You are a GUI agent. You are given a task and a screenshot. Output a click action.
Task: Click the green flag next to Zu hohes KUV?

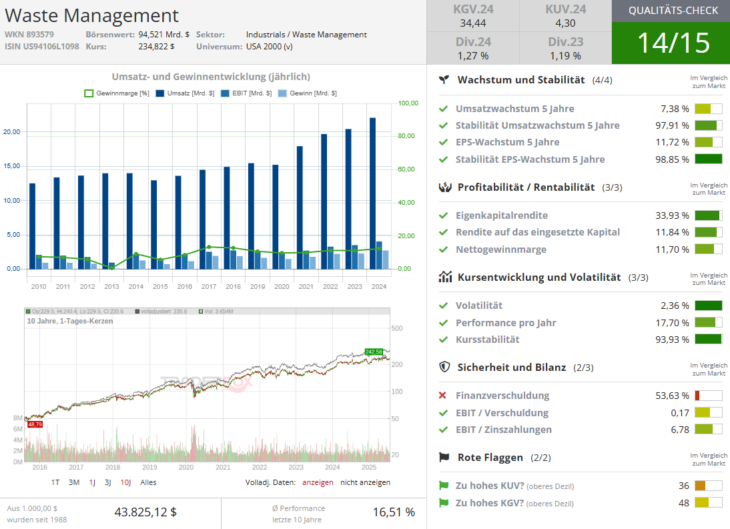coord(443,486)
